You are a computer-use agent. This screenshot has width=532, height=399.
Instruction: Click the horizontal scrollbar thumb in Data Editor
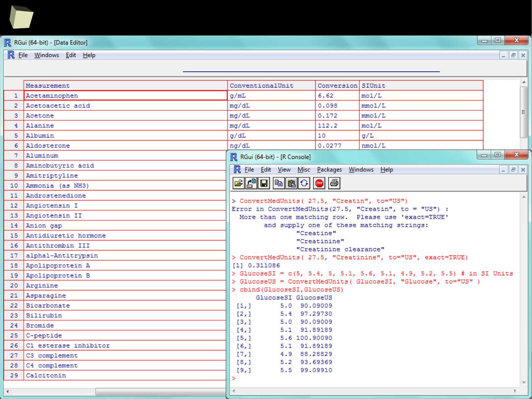[x=161, y=392]
